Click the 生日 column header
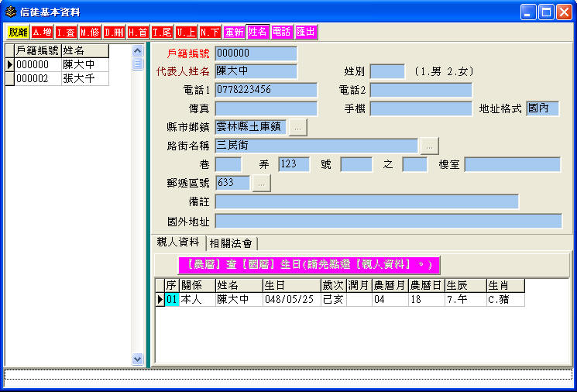 pyautogui.click(x=292, y=286)
